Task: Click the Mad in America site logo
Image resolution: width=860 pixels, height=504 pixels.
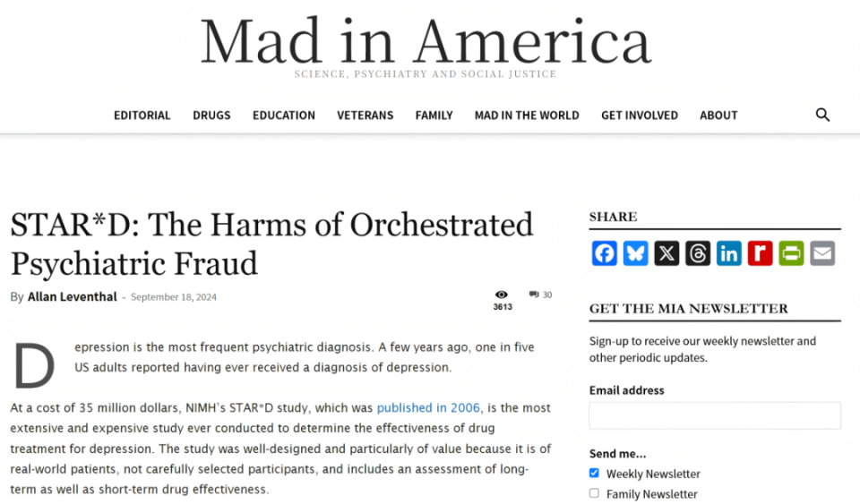Action: tap(426, 43)
